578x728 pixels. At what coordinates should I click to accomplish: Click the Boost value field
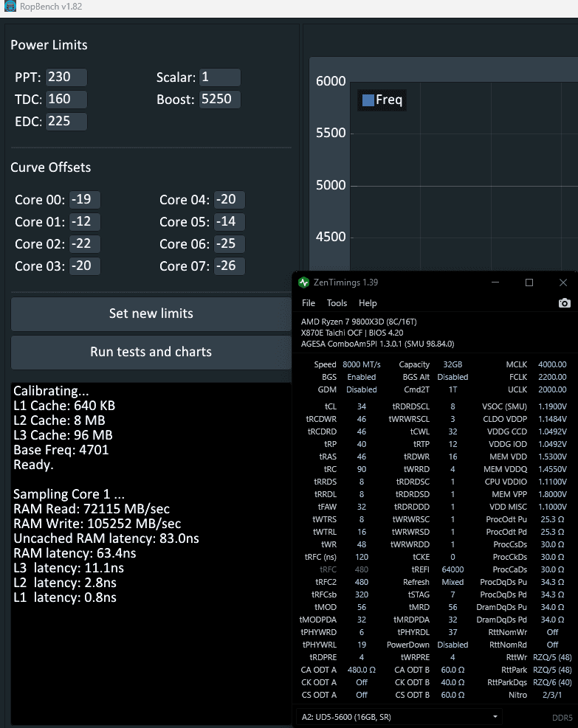tap(220, 100)
